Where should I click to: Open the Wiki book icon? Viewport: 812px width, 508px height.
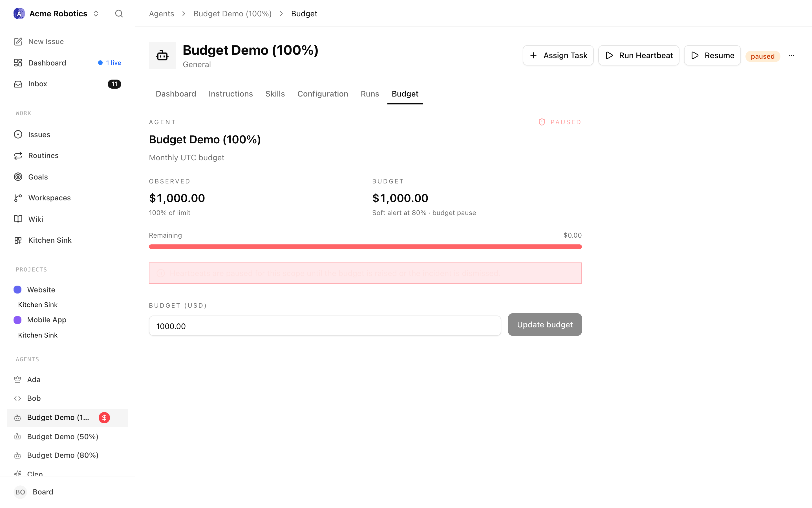click(x=18, y=219)
